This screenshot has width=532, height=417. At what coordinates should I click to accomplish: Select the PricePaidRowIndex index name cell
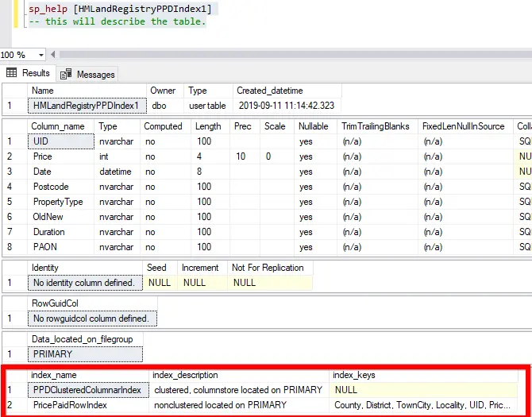[x=71, y=405]
